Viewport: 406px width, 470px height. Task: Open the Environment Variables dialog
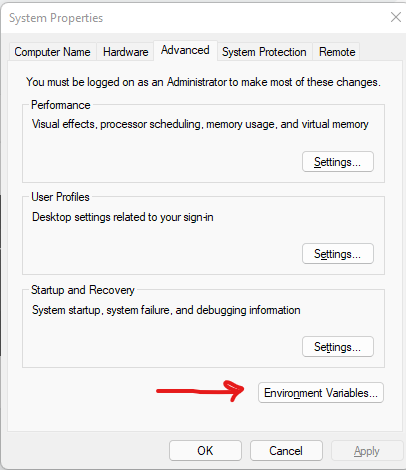click(321, 393)
